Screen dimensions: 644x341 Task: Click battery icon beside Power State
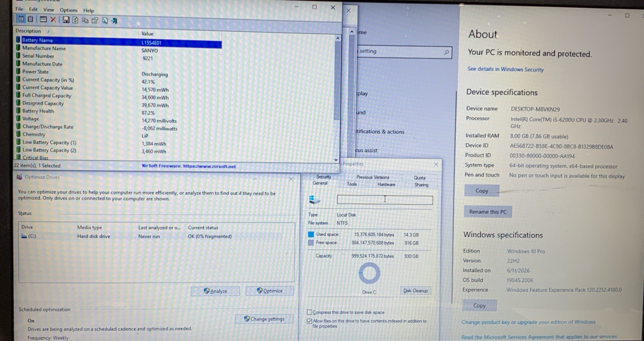[18, 71]
